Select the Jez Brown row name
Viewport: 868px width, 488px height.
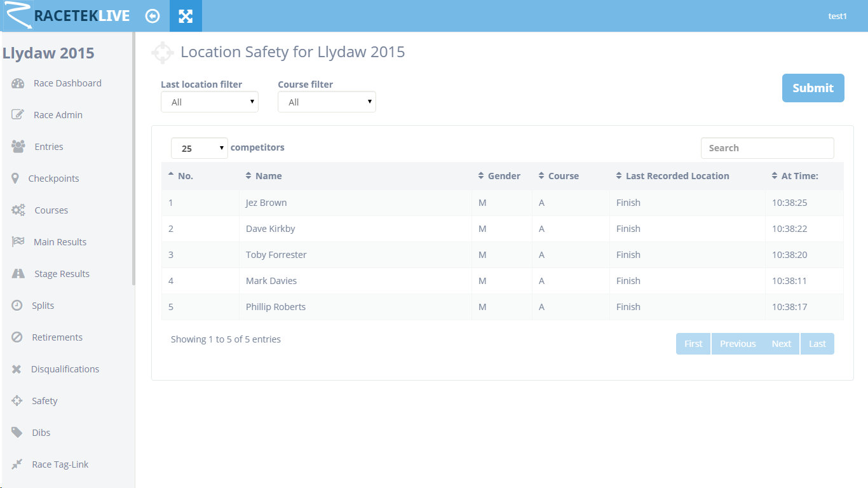266,203
